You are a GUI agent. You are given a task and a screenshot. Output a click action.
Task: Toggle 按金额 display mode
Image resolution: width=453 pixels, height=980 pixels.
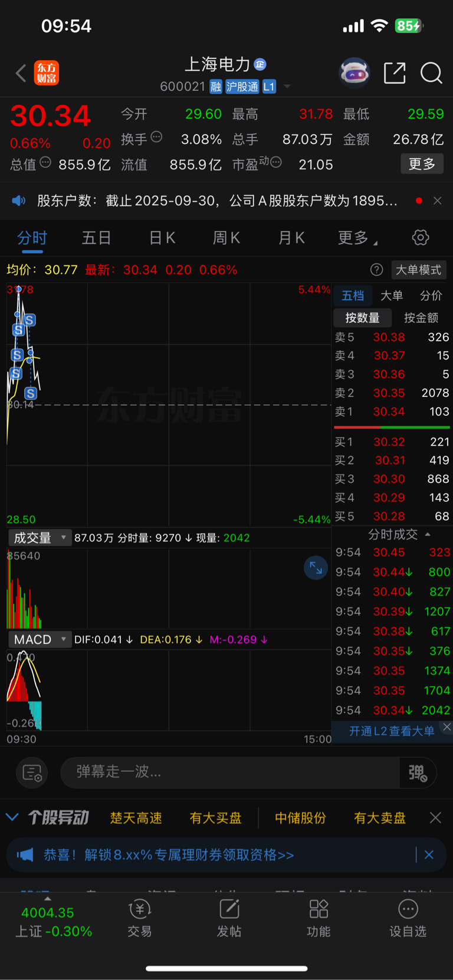(x=421, y=318)
